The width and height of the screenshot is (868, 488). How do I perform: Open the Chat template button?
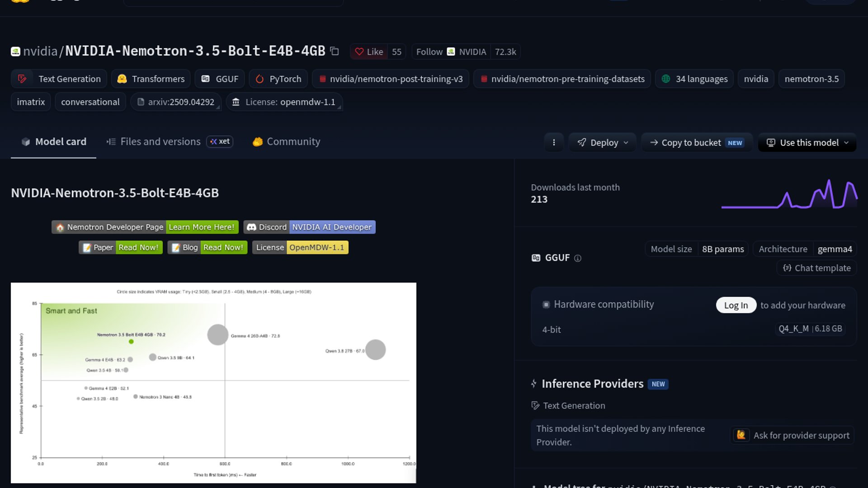[817, 268]
